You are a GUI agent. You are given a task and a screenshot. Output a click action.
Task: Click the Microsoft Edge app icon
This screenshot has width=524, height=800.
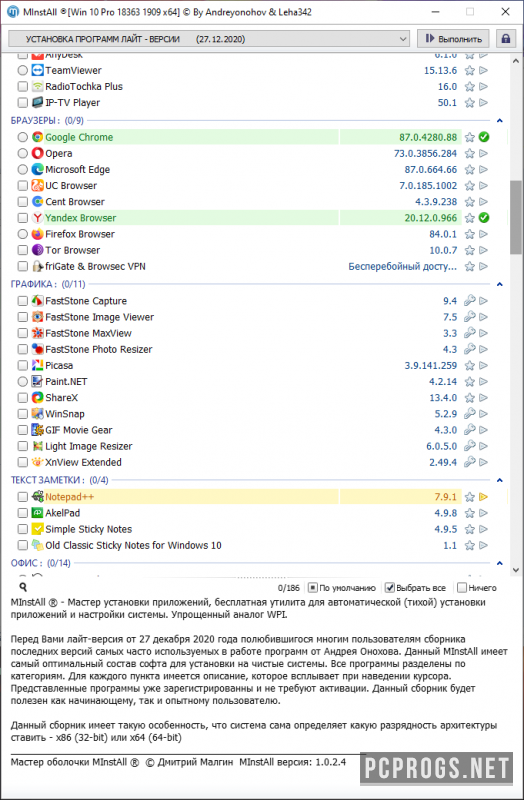pos(37,169)
